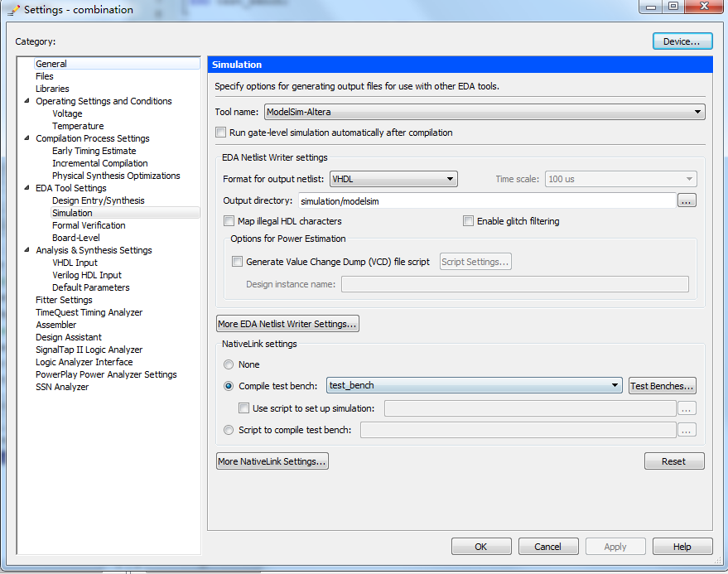Open Design Entry/Synthesis settings
This screenshot has width=728, height=574.
pos(99,200)
